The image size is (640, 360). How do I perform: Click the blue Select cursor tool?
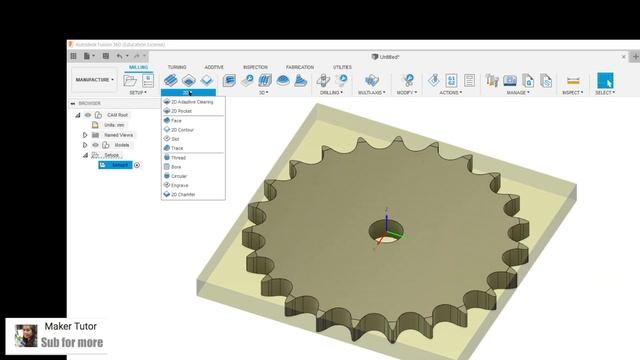pos(605,80)
